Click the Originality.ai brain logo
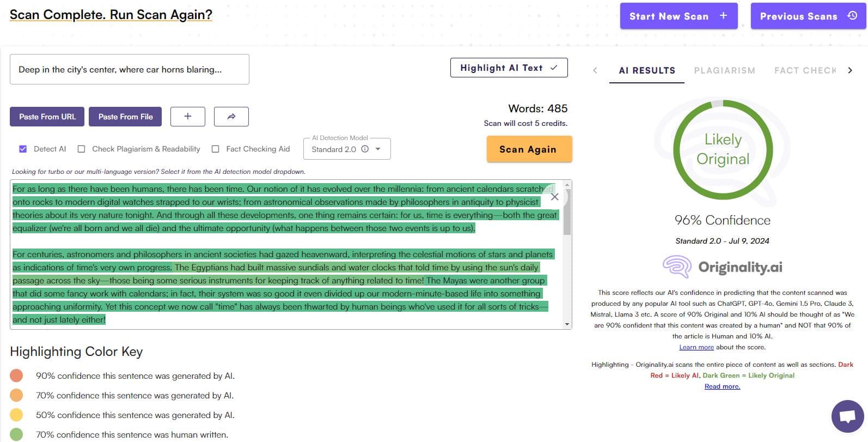 click(677, 267)
